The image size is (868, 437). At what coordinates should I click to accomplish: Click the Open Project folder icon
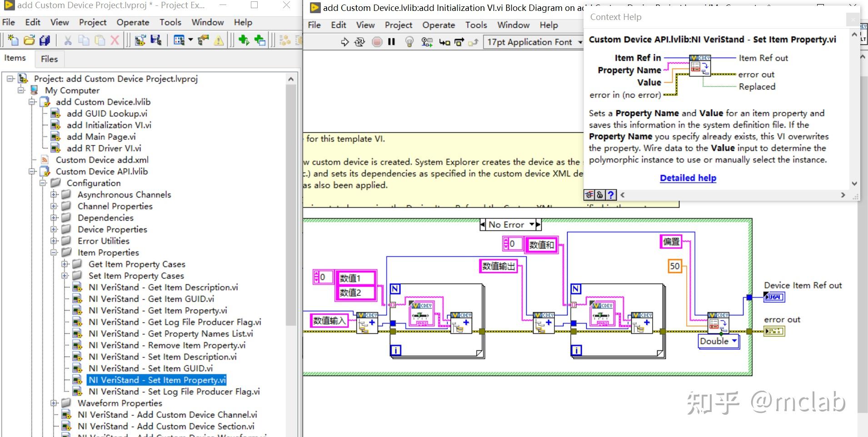pyautogui.click(x=29, y=40)
